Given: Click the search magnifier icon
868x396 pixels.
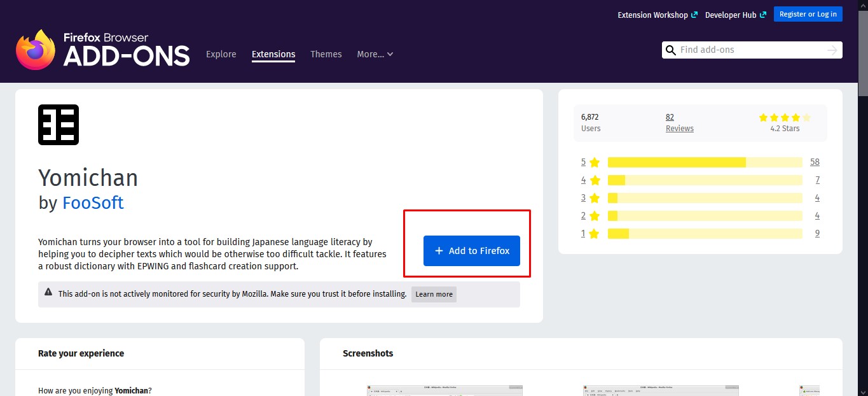Looking at the screenshot, I should tap(670, 50).
